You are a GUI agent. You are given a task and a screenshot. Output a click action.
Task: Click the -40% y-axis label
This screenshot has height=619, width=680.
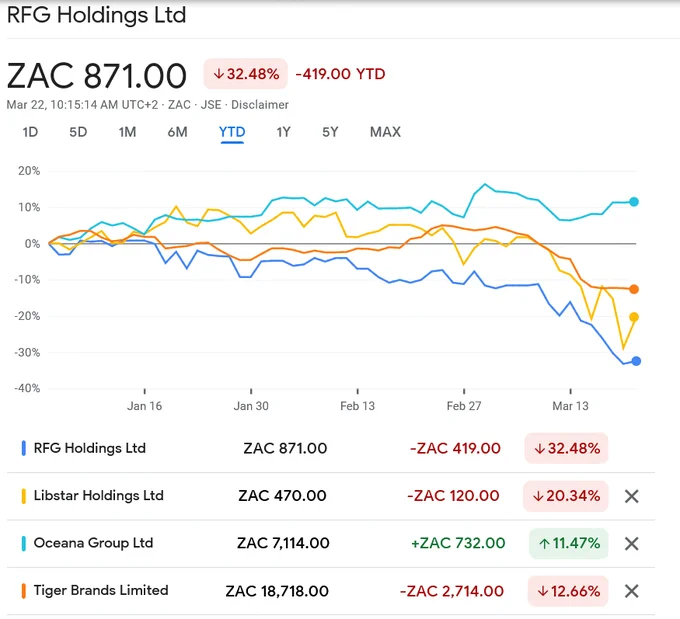(x=27, y=388)
